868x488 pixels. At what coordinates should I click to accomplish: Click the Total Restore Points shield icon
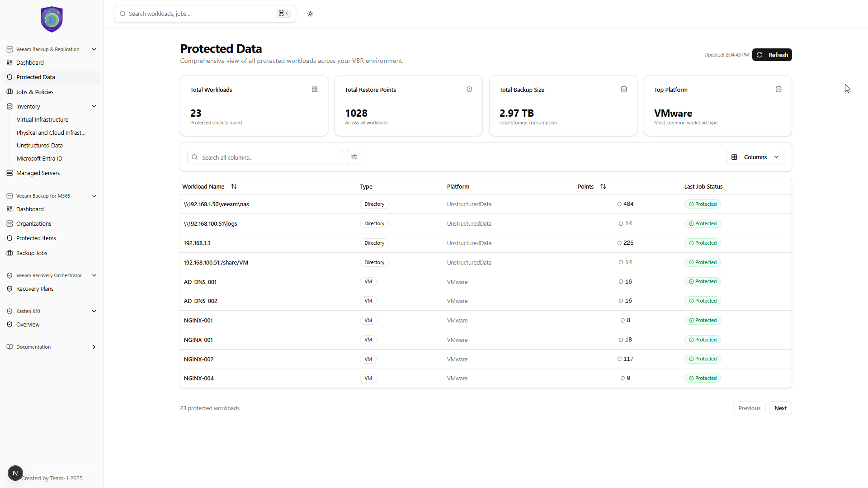[x=469, y=90]
